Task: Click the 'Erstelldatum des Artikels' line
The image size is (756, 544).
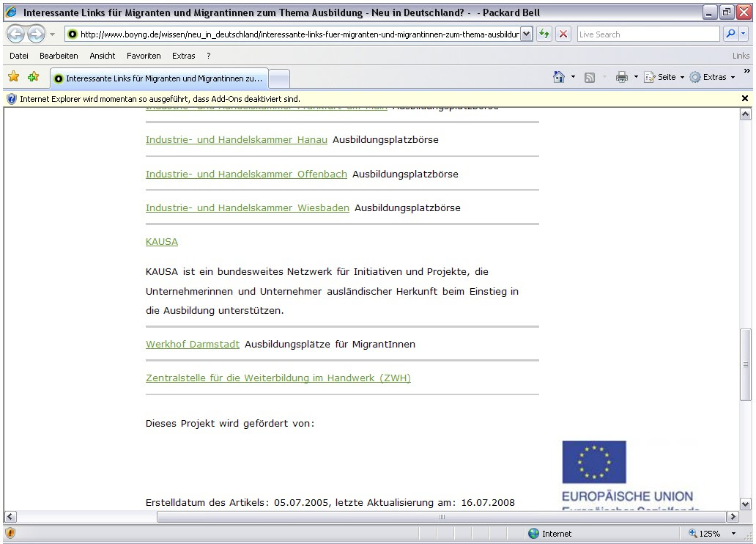Action: point(330,503)
